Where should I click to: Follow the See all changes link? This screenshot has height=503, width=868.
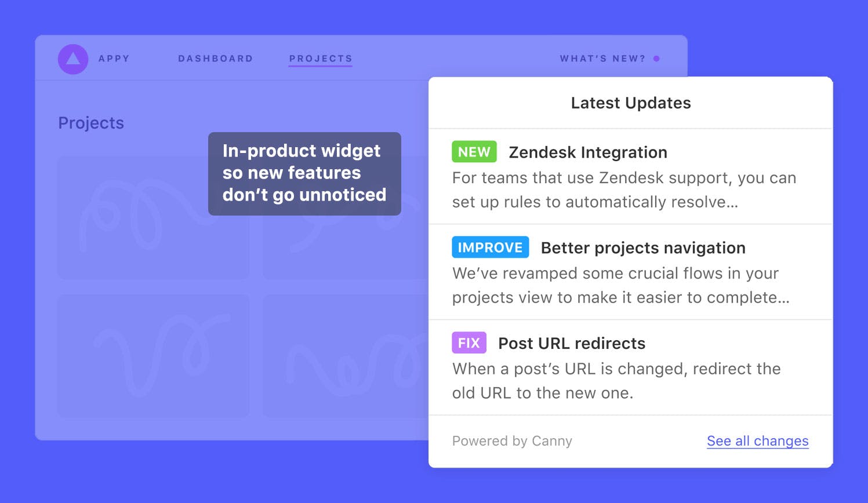click(x=758, y=441)
